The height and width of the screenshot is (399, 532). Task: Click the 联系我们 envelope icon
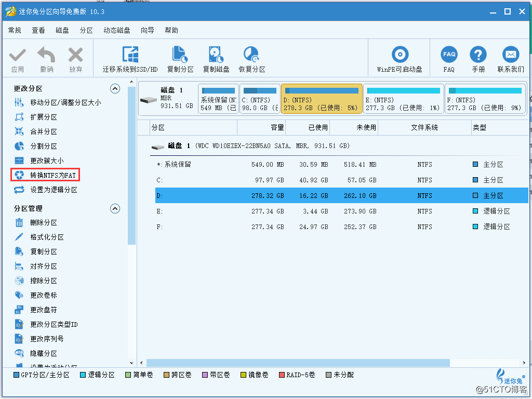pos(511,55)
